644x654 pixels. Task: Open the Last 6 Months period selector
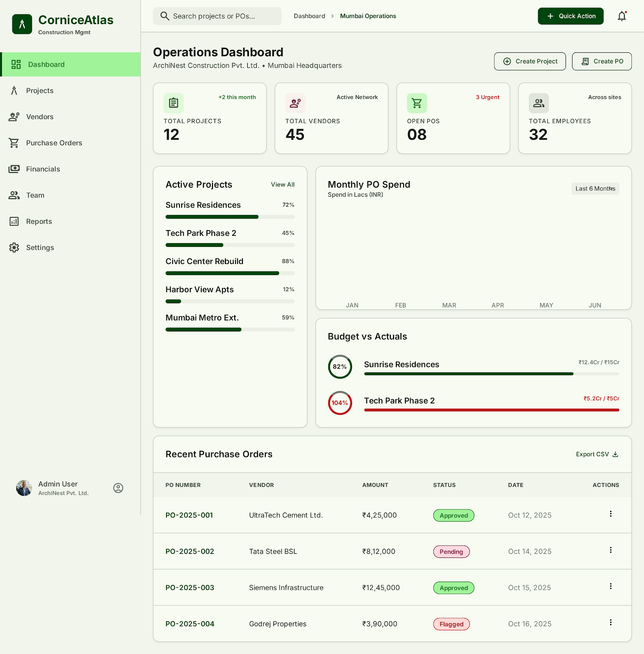coord(595,188)
